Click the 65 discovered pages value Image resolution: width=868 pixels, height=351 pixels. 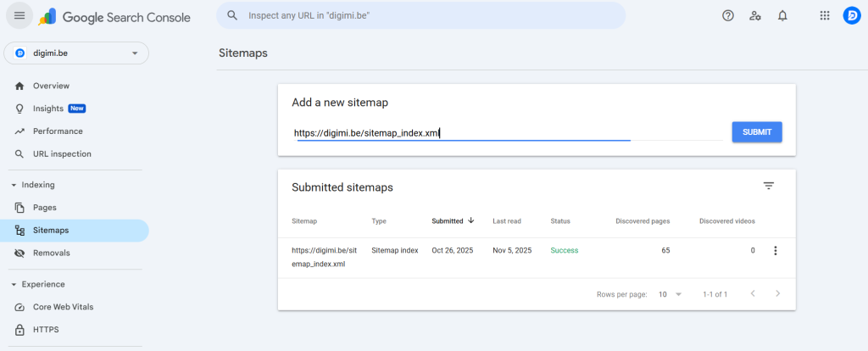[665, 250]
